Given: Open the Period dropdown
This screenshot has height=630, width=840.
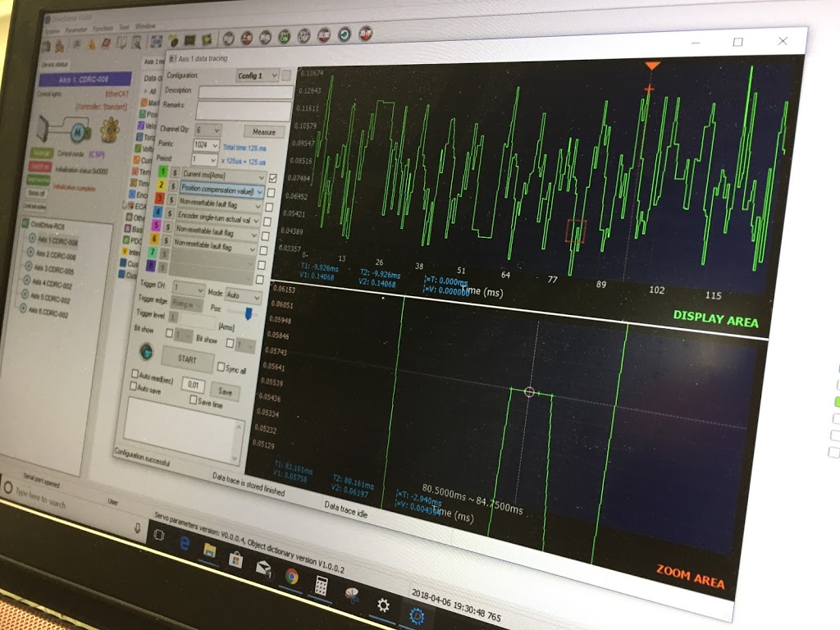Looking at the screenshot, I should point(204,160).
